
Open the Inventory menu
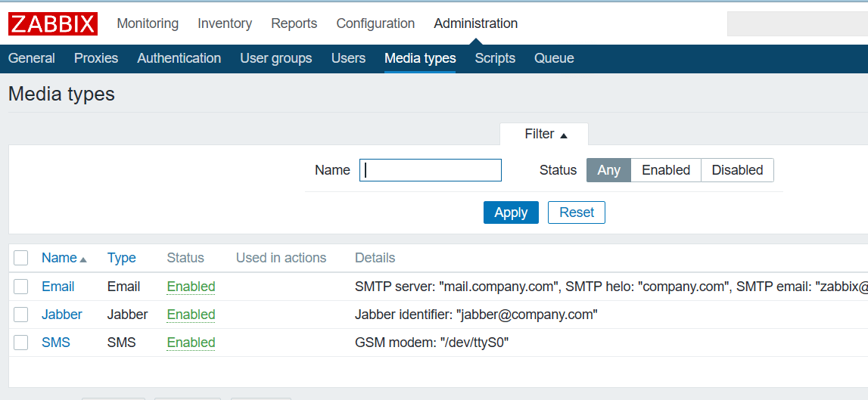[x=225, y=23]
